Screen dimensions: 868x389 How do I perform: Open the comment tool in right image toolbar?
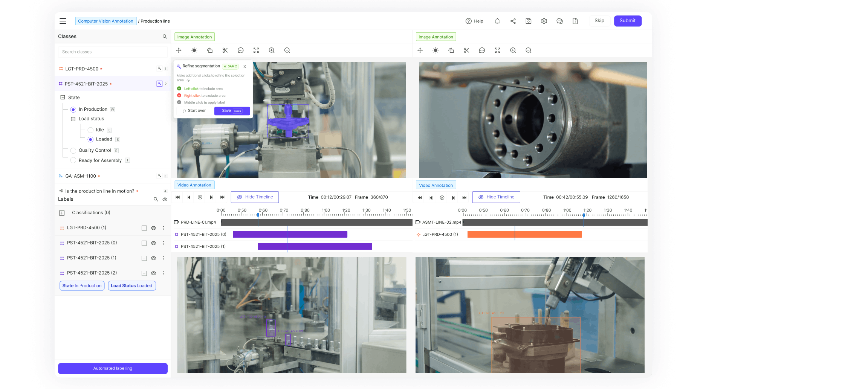click(x=482, y=50)
